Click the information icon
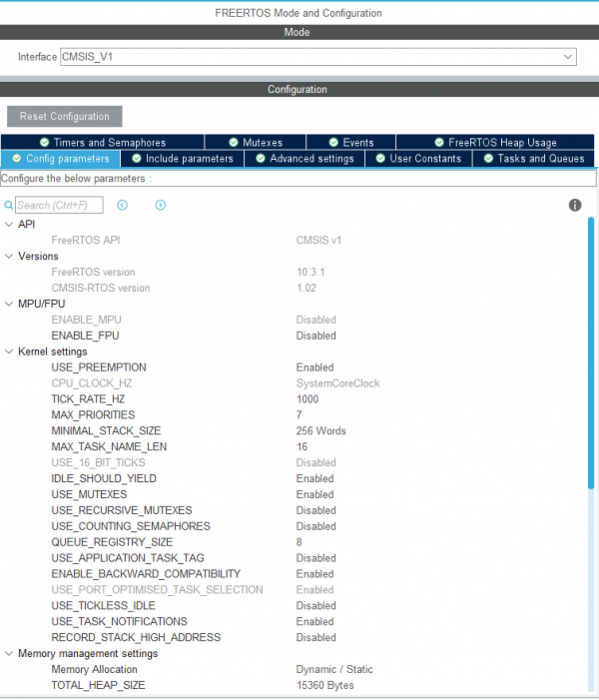 [x=575, y=205]
